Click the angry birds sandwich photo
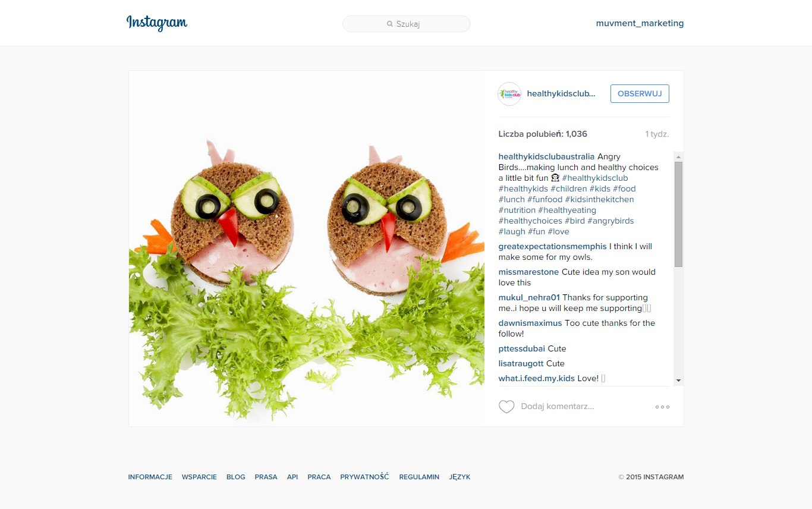 point(307,249)
